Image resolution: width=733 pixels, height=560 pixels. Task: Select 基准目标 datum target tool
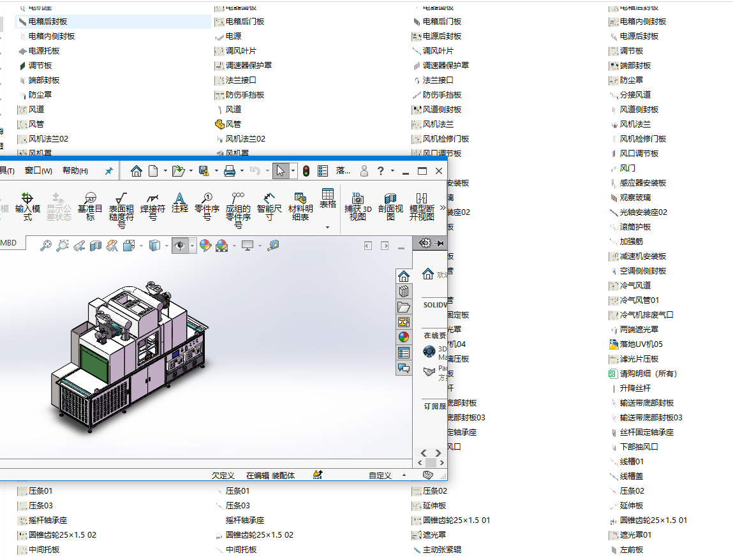pyautogui.click(x=90, y=206)
